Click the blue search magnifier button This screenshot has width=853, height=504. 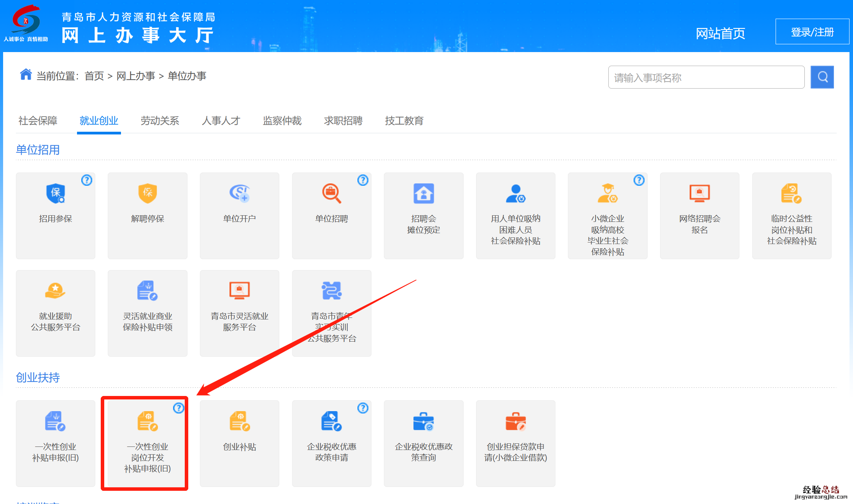coord(822,77)
